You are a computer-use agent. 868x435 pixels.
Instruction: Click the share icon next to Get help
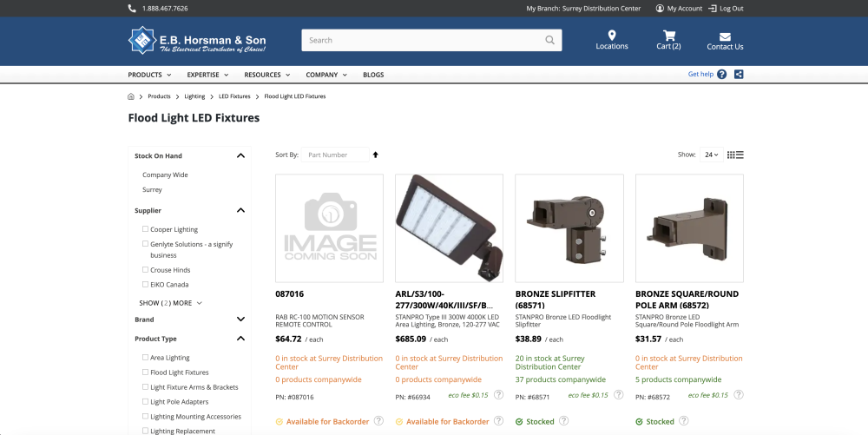[739, 74]
